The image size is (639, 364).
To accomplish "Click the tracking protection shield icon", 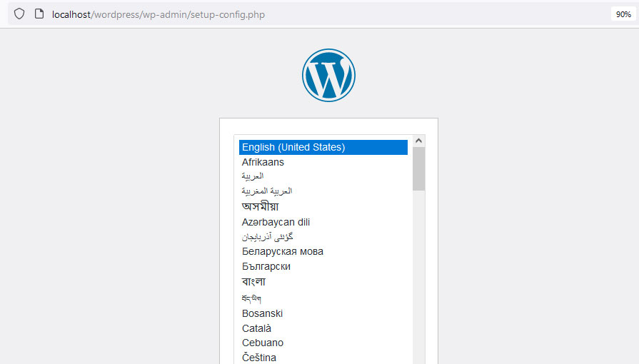I will click(19, 14).
